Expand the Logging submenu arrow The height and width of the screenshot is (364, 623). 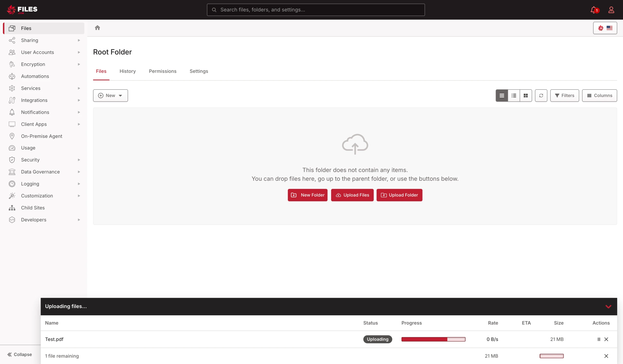(79, 184)
